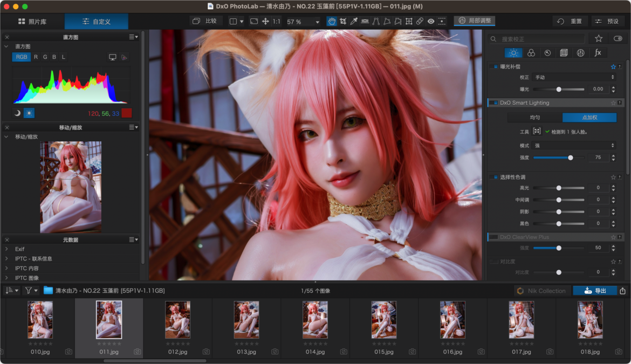Pick the white balance eyedropper tool
The width and height of the screenshot is (631, 364).
(354, 22)
